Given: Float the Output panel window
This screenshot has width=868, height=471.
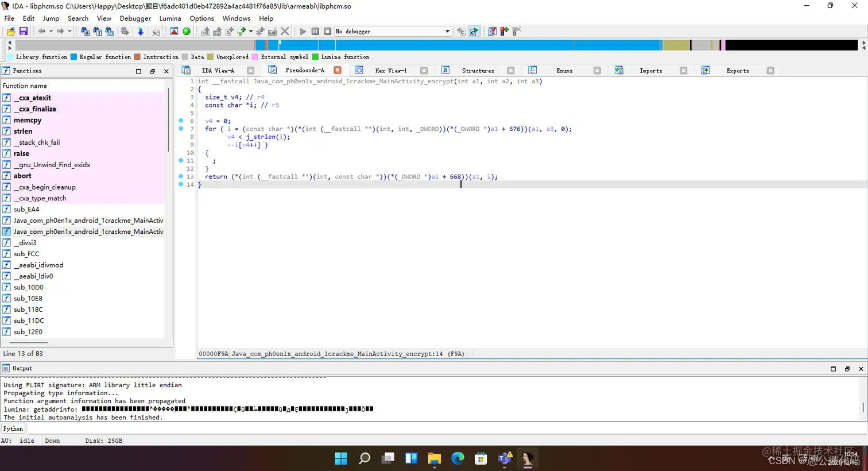Looking at the screenshot, I should pos(847,369).
